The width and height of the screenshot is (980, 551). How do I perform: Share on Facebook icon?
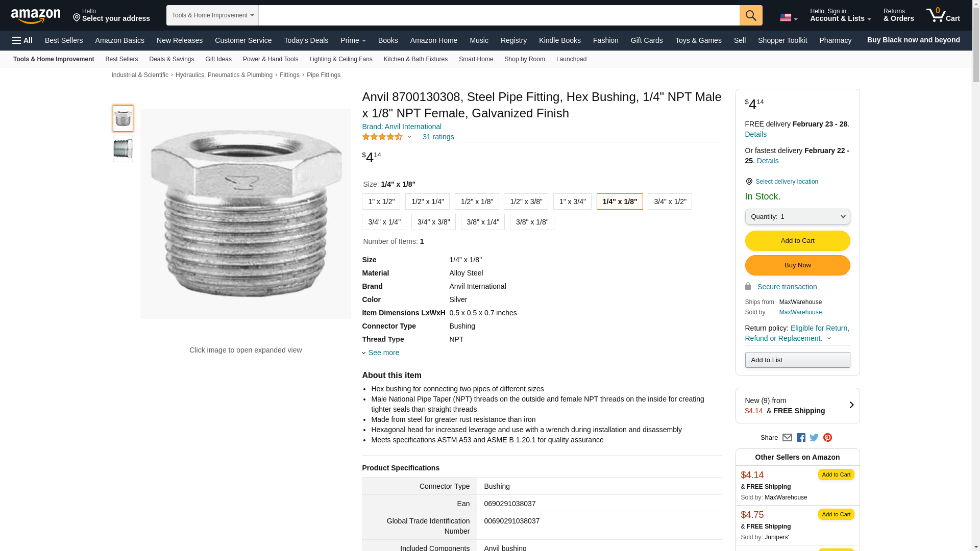(x=801, y=438)
